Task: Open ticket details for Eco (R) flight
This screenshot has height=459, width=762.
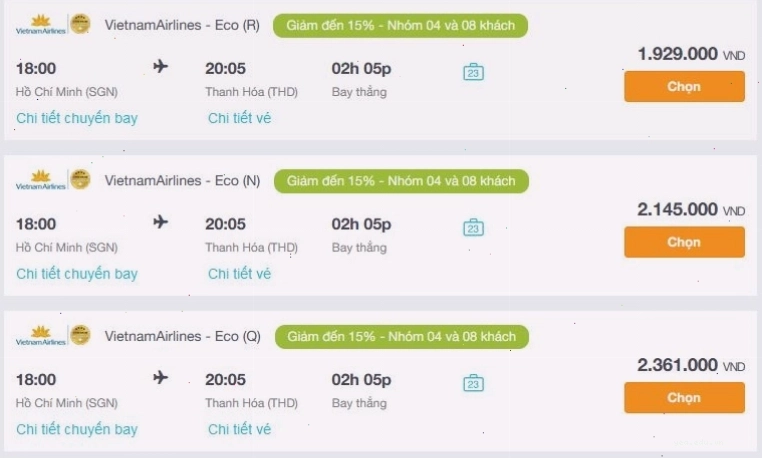Action: click(x=240, y=118)
